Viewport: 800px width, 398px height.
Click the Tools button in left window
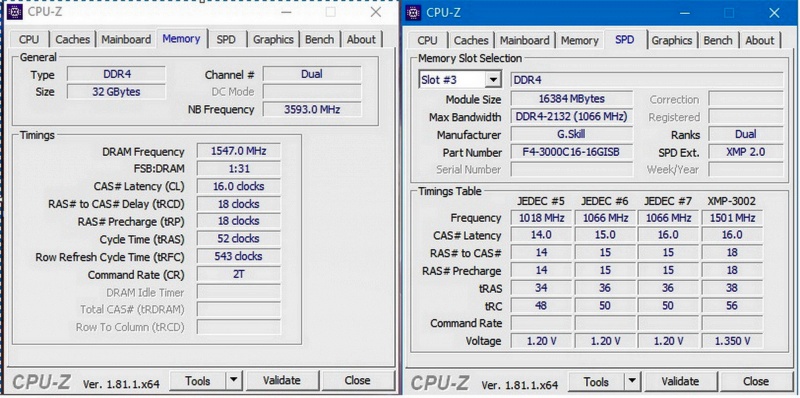click(197, 380)
